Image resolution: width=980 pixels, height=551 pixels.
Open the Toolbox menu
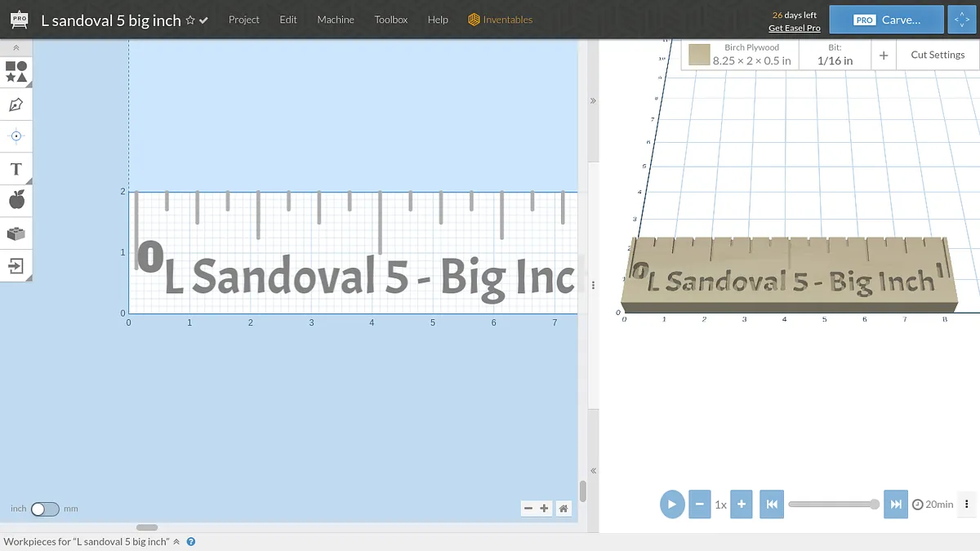click(x=391, y=20)
